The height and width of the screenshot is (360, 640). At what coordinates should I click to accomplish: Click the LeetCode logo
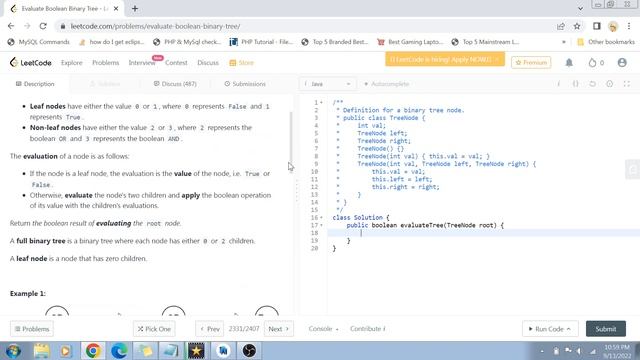pyautogui.click(x=31, y=62)
